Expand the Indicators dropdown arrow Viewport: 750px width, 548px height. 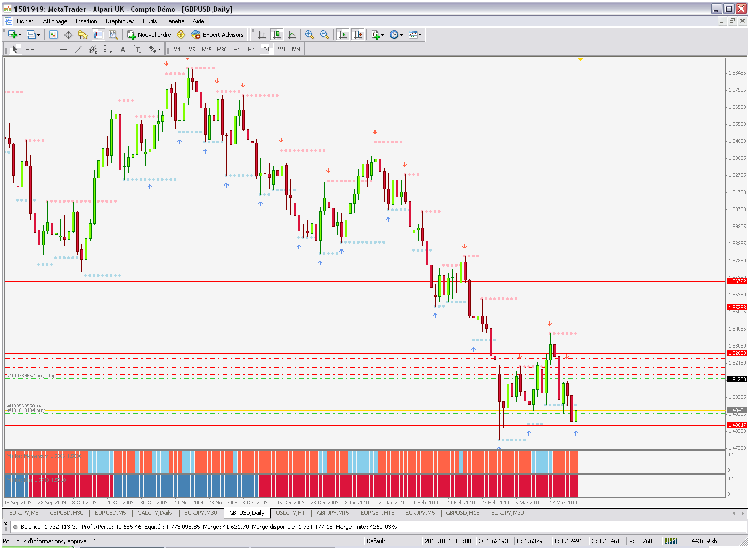pyautogui.click(x=383, y=35)
